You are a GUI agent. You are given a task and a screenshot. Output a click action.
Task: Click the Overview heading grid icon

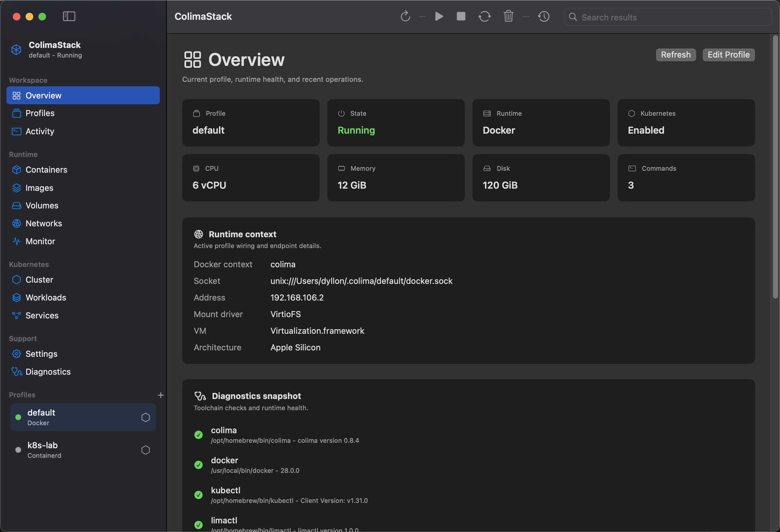193,60
